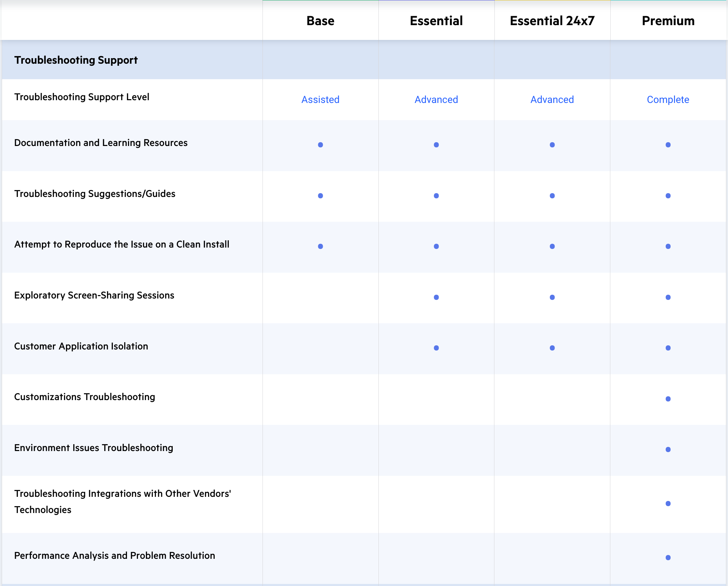Click the Assisted link under Base
This screenshot has height=586, width=728.
pyautogui.click(x=320, y=100)
